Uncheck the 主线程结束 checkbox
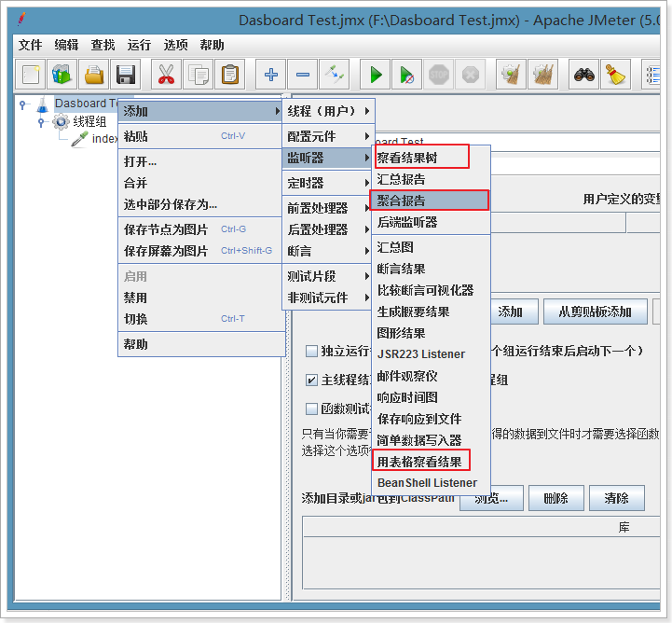Viewport: 672px width, 623px height. tap(311, 380)
